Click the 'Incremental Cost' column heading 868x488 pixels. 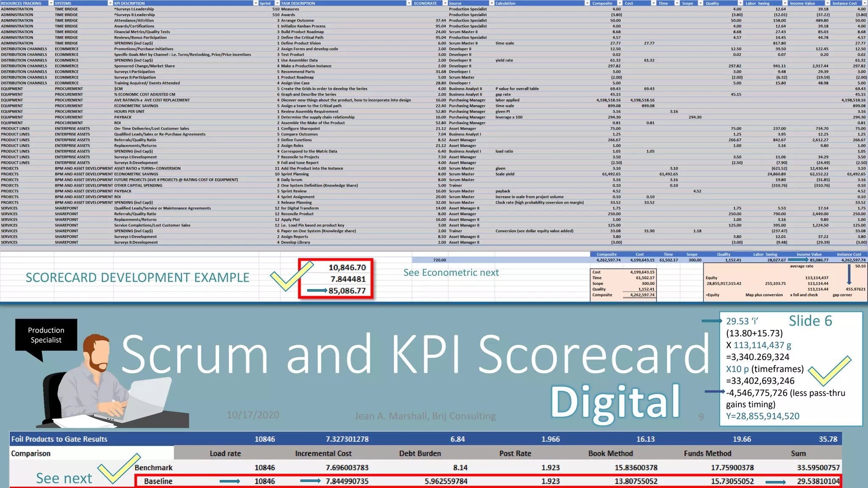pyautogui.click(x=323, y=454)
